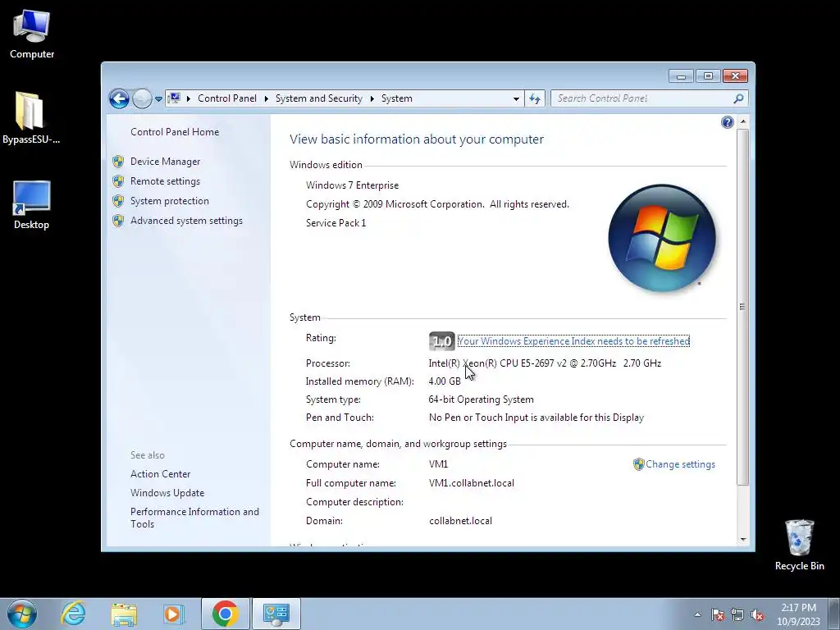Image resolution: width=840 pixels, height=630 pixels.
Task: Launch Windows Media Player from taskbar
Action: click(x=173, y=614)
